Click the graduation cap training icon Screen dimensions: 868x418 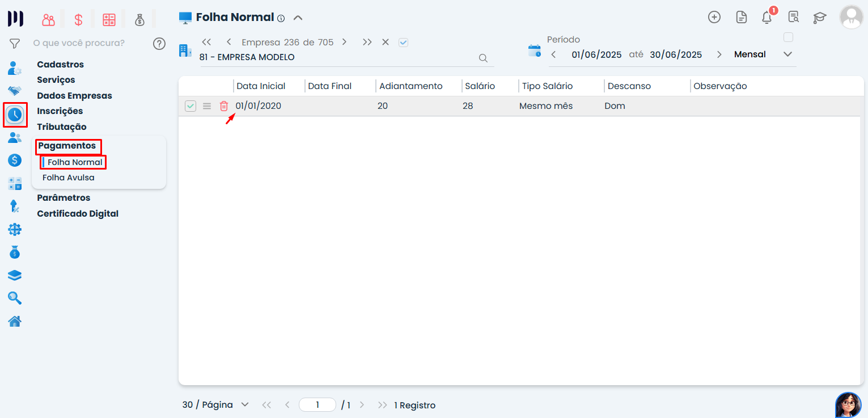pyautogui.click(x=820, y=18)
